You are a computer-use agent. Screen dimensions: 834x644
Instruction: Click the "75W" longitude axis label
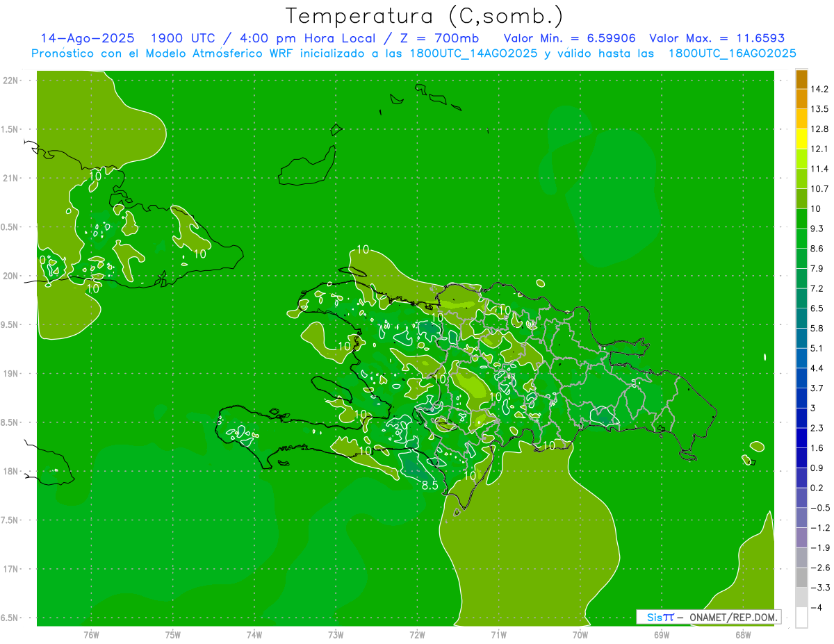pyautogui.click(x=173, y=634)
